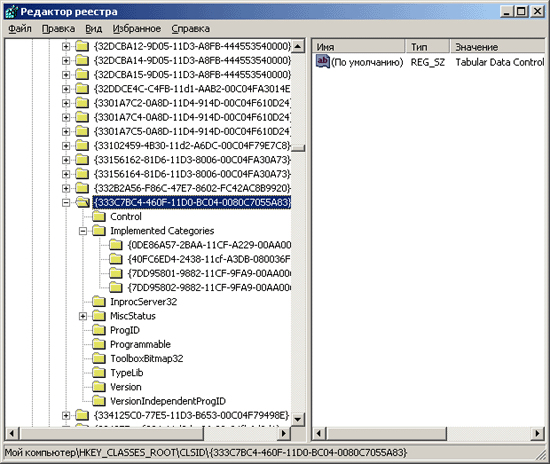Image resolution: width=550 pixels, height=464 pixels.
Task: Click the Programmable folder icon
Action: click(99, 344)
